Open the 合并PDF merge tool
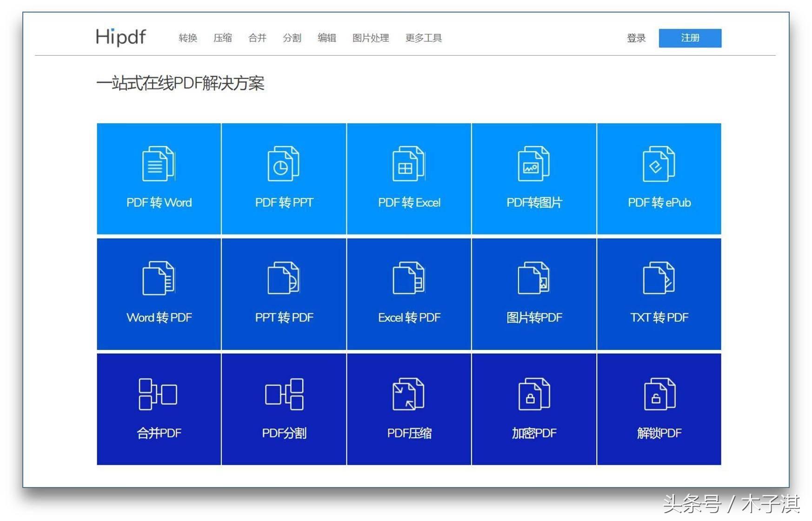The width and height of the screenshot is (812, 521). (x=158, y=409)
